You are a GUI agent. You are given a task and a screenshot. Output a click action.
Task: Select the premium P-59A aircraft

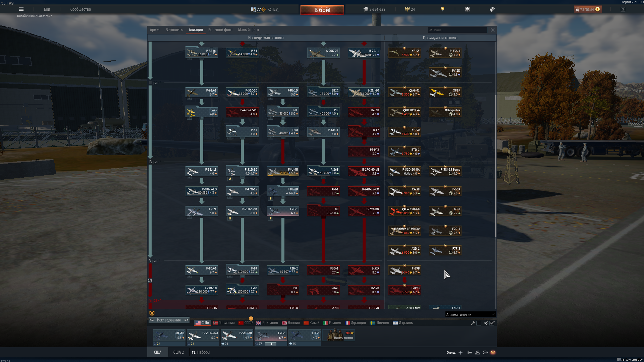click(445, 191)
